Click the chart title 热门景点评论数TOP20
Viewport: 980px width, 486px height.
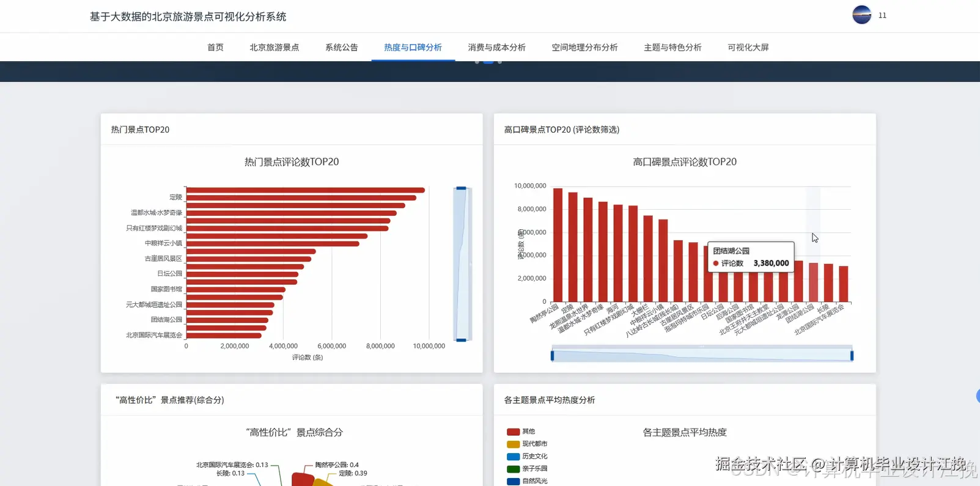coord(292,162)
